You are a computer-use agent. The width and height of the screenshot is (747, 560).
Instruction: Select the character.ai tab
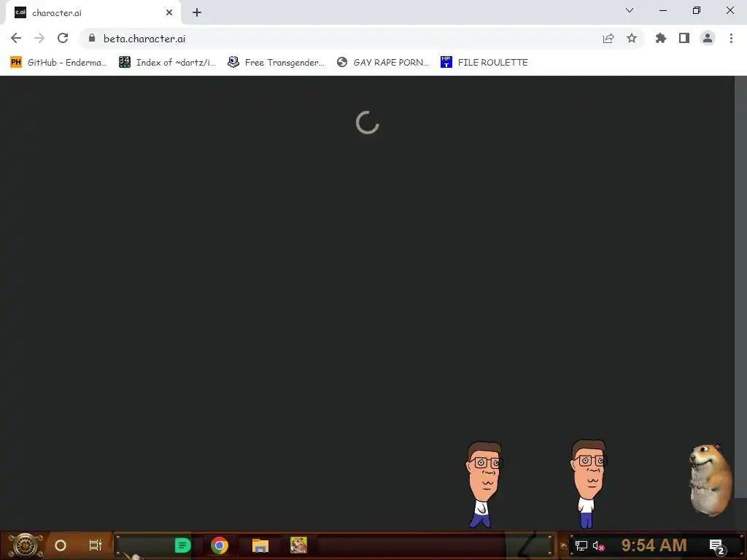pyautogui.click(x=93, y=13)
